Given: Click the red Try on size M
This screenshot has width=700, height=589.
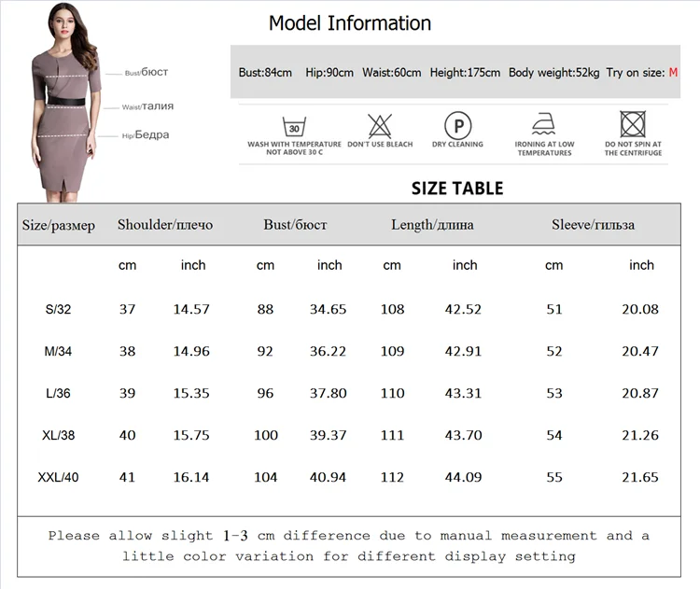Looking at the screenshot, I should click(x=673, y=72).
